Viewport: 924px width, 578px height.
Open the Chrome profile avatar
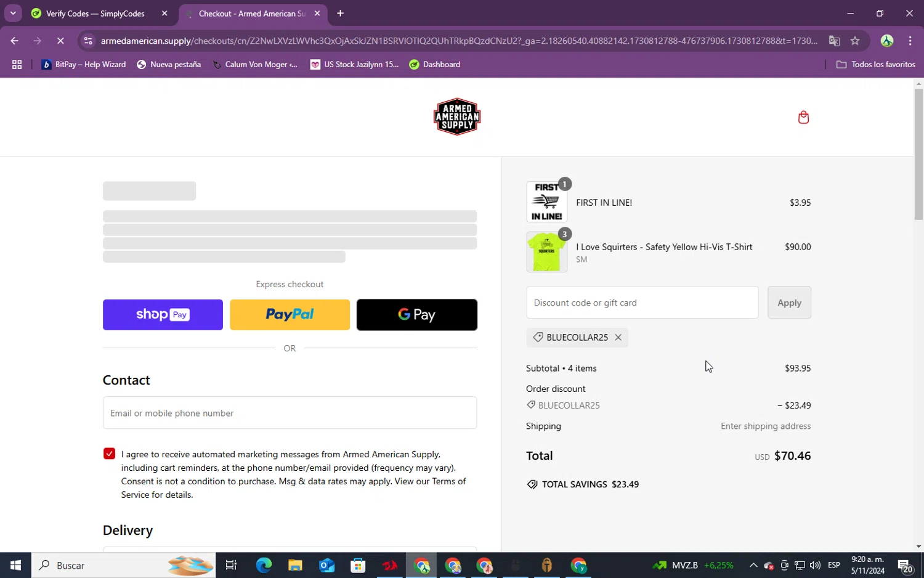(x=887, y=41)
